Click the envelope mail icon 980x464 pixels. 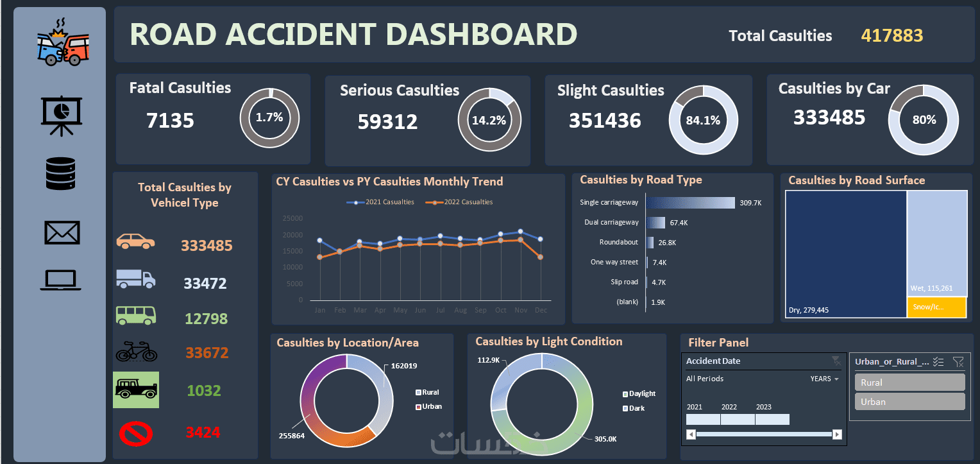(x=62, y=232)
